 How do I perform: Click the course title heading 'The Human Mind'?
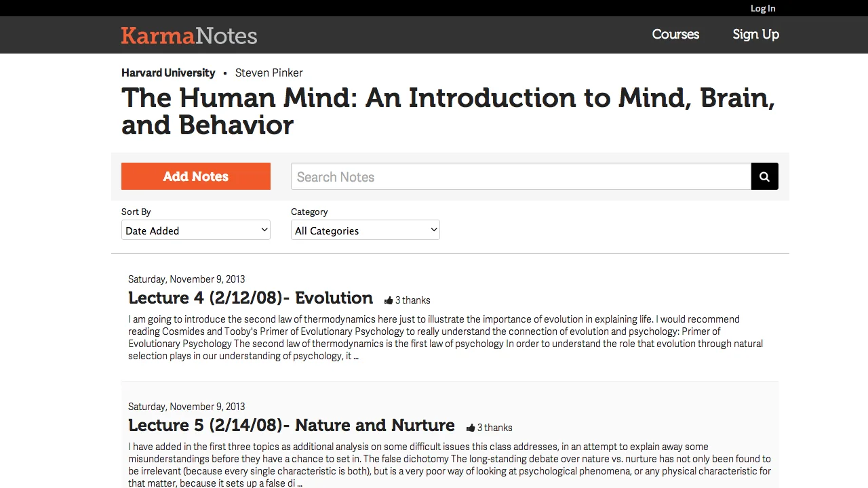pos(448,111)
